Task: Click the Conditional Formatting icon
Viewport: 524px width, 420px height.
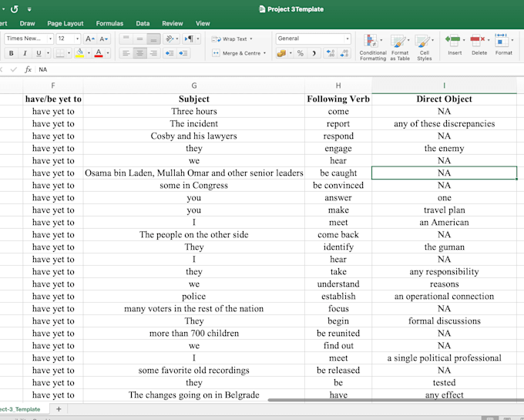Action: (x=373, y=48)
